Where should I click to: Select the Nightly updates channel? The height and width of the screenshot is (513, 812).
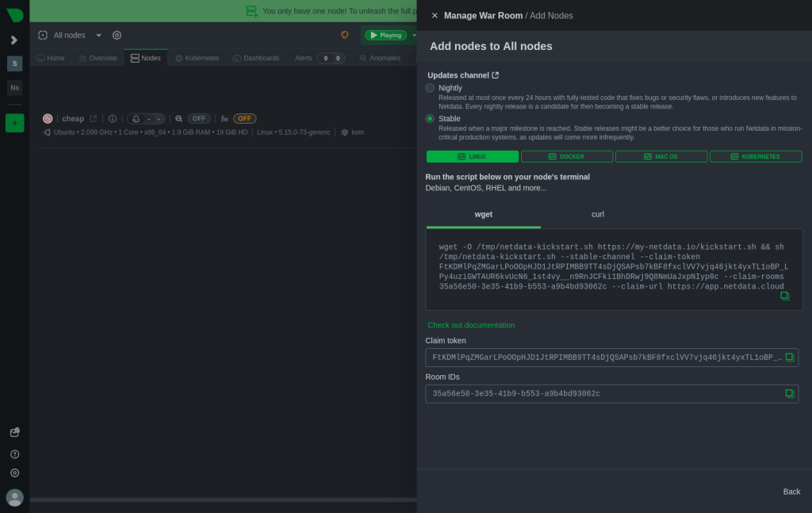(x=430, y=88)
